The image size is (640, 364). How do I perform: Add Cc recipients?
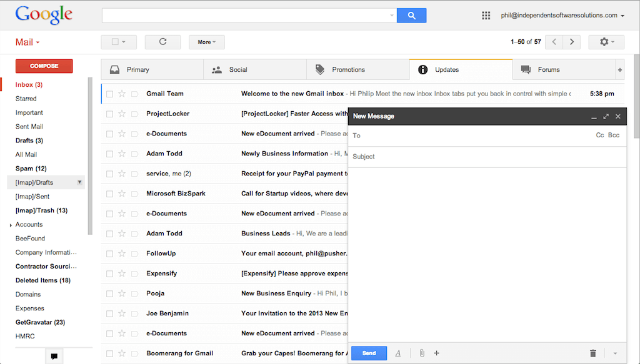pyautogui.click(x=599, y=135)
